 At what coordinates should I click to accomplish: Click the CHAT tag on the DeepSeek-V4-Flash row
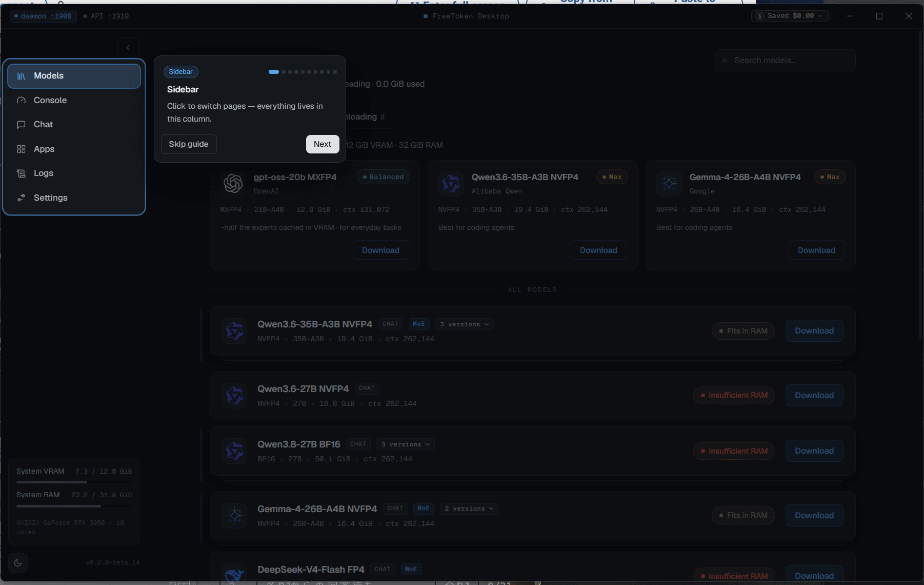pyautogui.click(x=383, y=570)
